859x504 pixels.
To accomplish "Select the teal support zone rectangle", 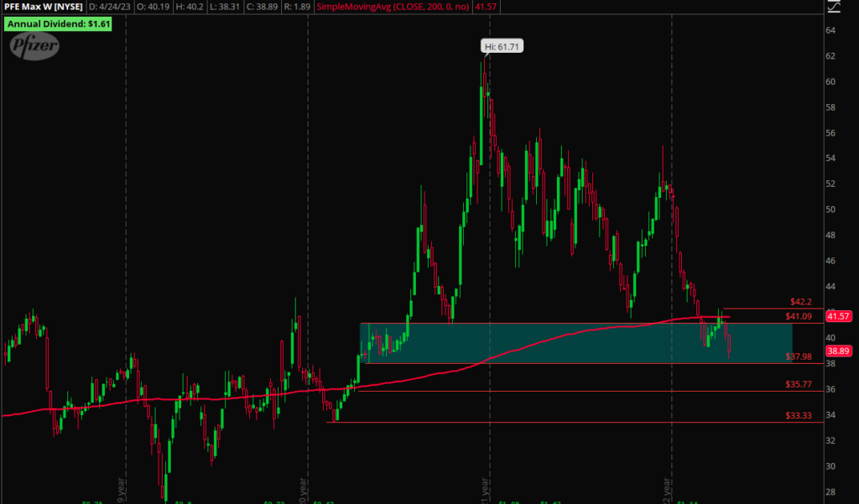I will (575, 343).
